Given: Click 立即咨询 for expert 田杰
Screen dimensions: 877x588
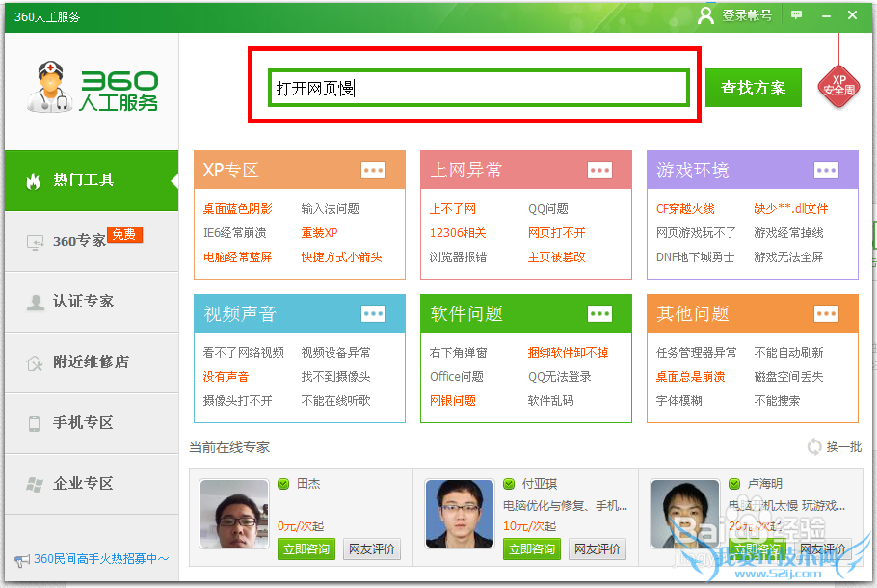Looking at the screenshot, I should [x=306, y=549].
